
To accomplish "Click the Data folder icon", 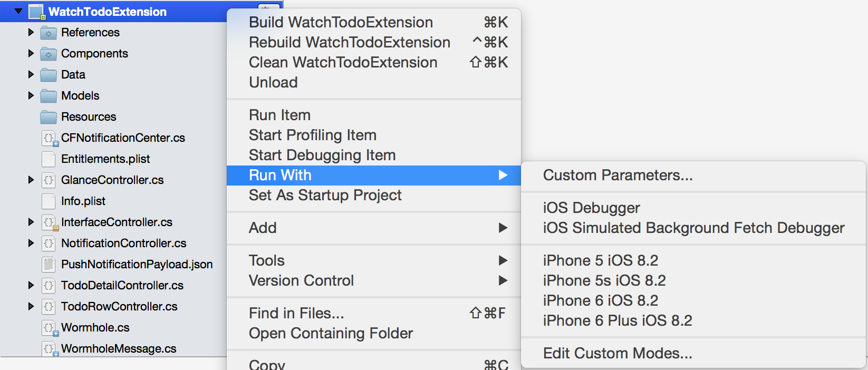I will click(49, 75).
